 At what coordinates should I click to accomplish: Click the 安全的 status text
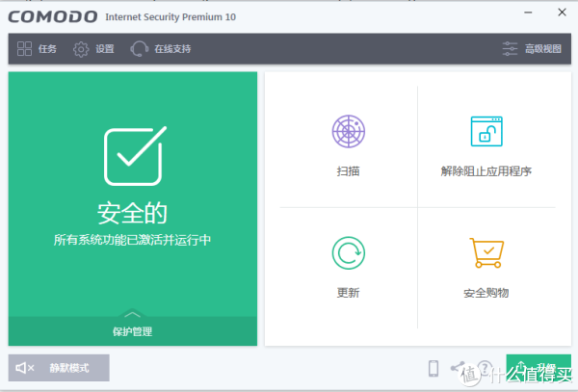133,212
